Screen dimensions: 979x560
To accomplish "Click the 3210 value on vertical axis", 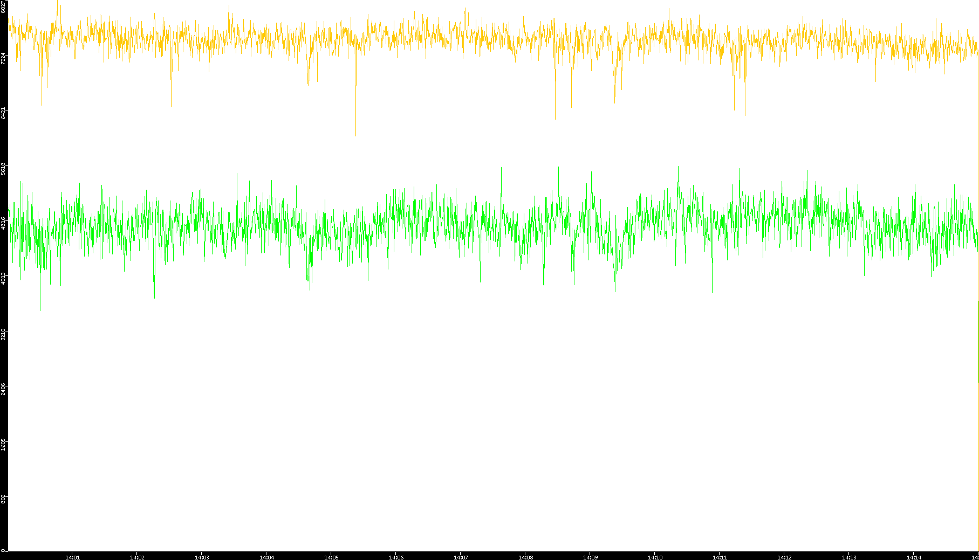I will (x=3, y=334).
